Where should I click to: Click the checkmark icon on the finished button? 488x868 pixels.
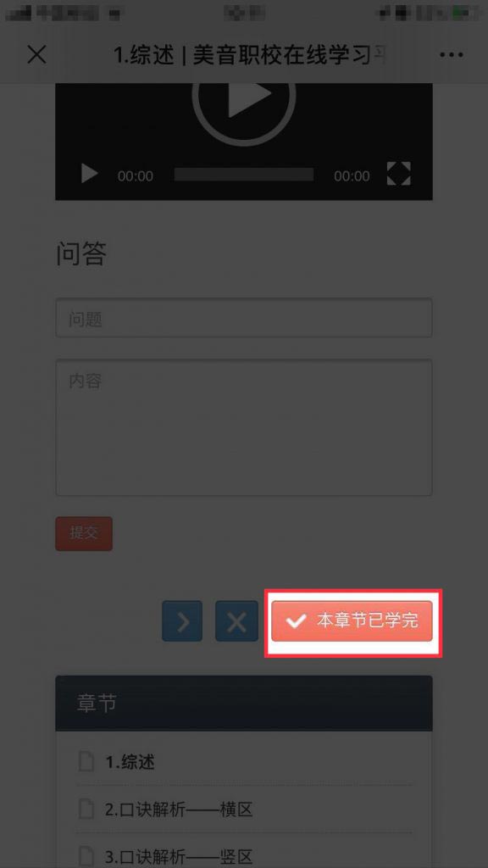[x=296, y=621]
